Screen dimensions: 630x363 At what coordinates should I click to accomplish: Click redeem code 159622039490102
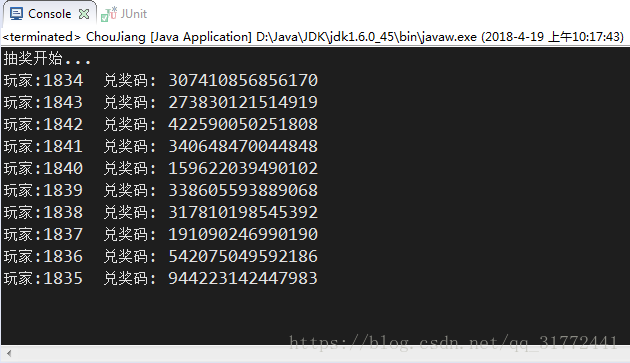click(243, 168)
